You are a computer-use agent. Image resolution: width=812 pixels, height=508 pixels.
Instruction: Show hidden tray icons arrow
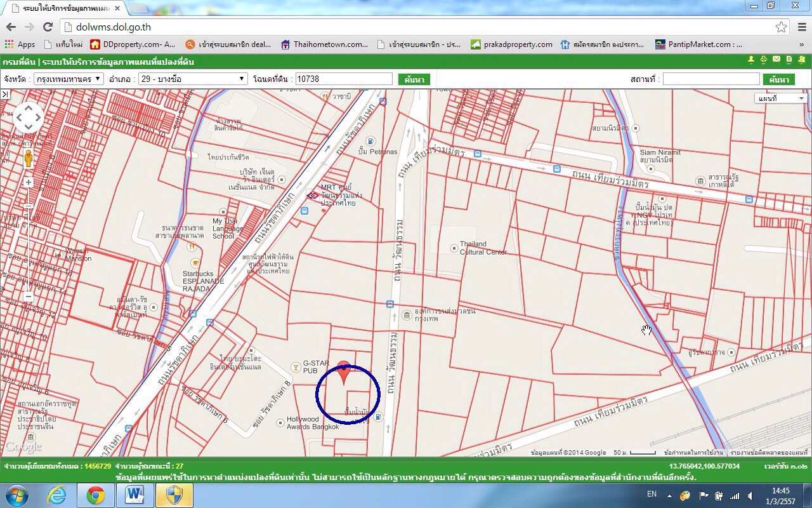pos(670,495)
